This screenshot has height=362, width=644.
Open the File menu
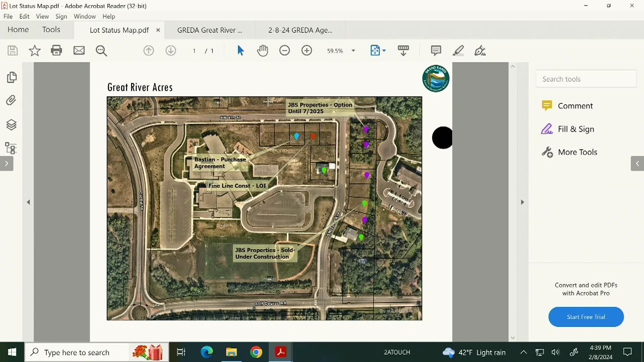[x=8, y=16]
